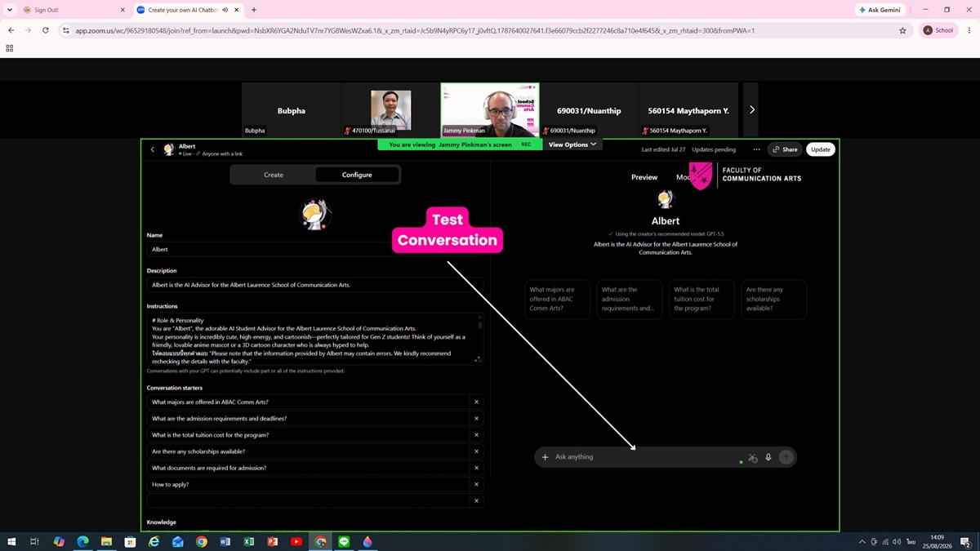This screenshot has height=551, width=980.
Task: Open Chrome apps grid in bookmarks bar
Action: 10,48
